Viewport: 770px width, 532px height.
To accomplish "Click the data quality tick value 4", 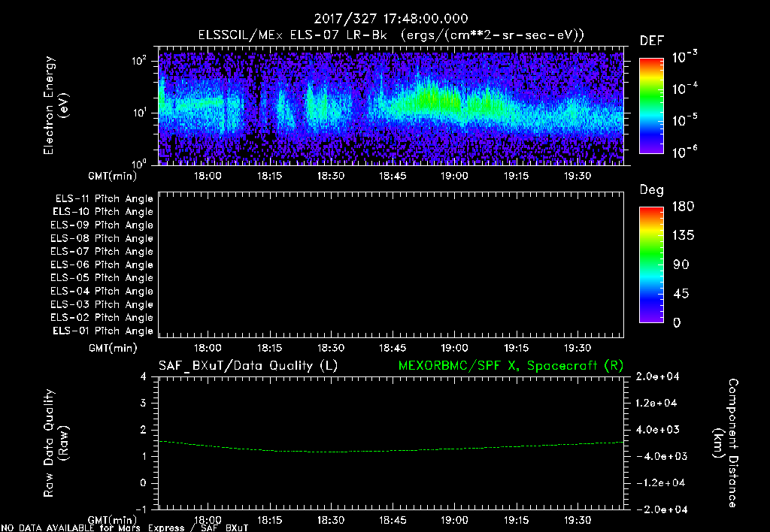I will tap(144, 376).
